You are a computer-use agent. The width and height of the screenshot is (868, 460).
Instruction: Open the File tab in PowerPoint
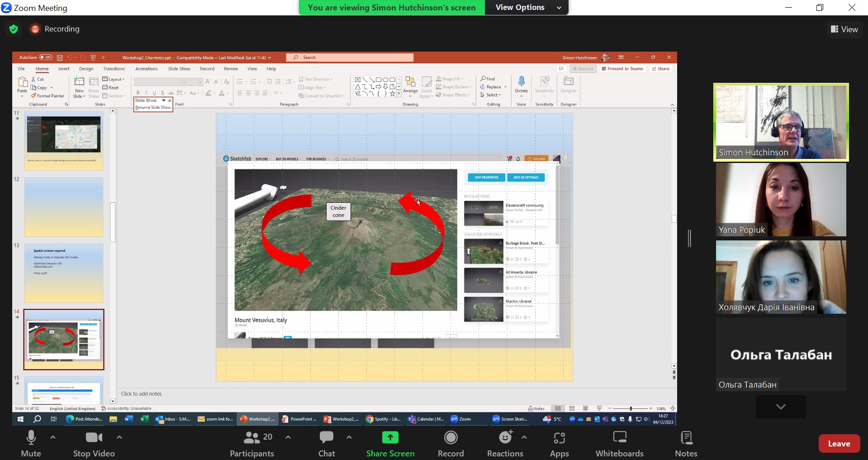pyautogui.click(x=21, y=69)
